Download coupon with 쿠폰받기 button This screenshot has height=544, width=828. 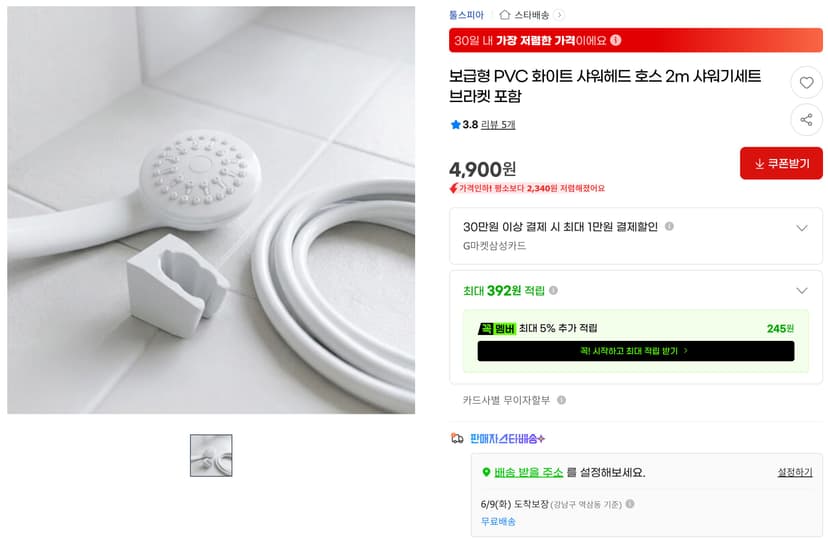pyautogui.click(x=781, y=163)
